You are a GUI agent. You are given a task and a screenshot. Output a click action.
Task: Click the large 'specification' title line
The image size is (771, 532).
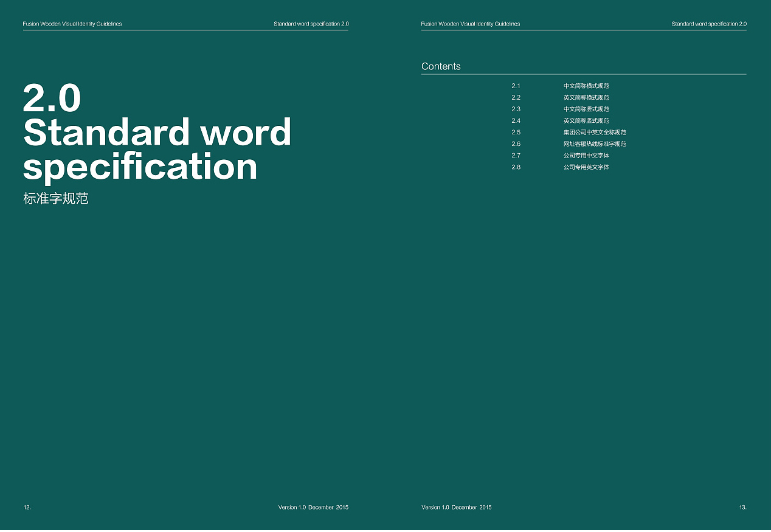click(140, 167)
